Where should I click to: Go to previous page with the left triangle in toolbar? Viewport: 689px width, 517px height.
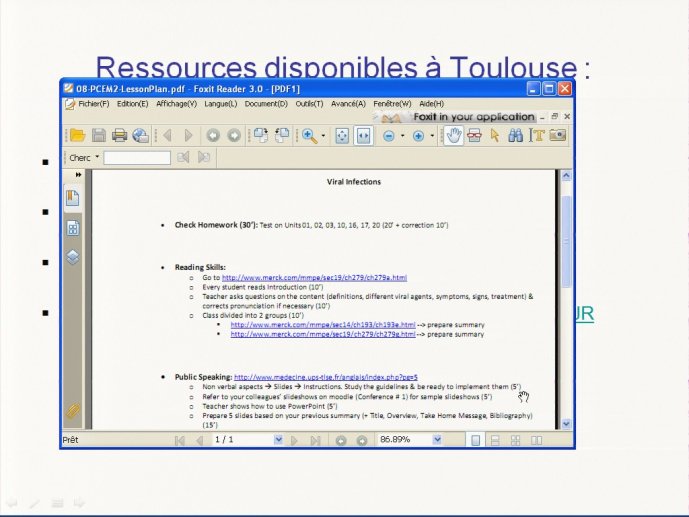[x=167, y=136]
